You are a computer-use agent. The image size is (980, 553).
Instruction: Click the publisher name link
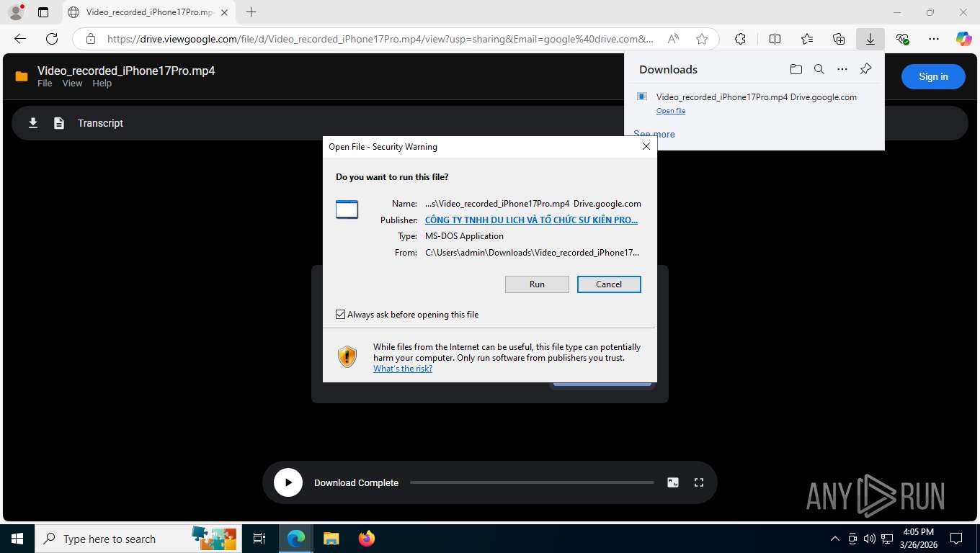[x=531, y=220]
